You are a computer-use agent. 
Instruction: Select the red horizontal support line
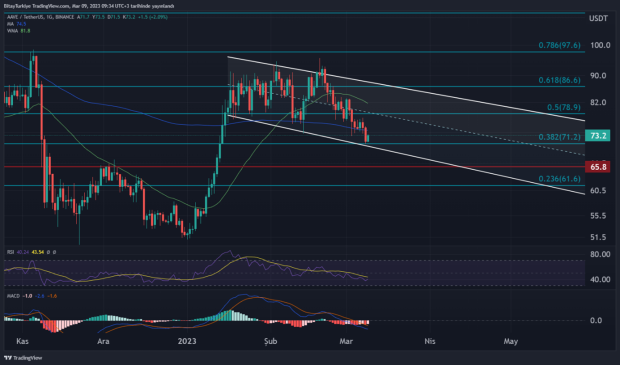[295, 167]
